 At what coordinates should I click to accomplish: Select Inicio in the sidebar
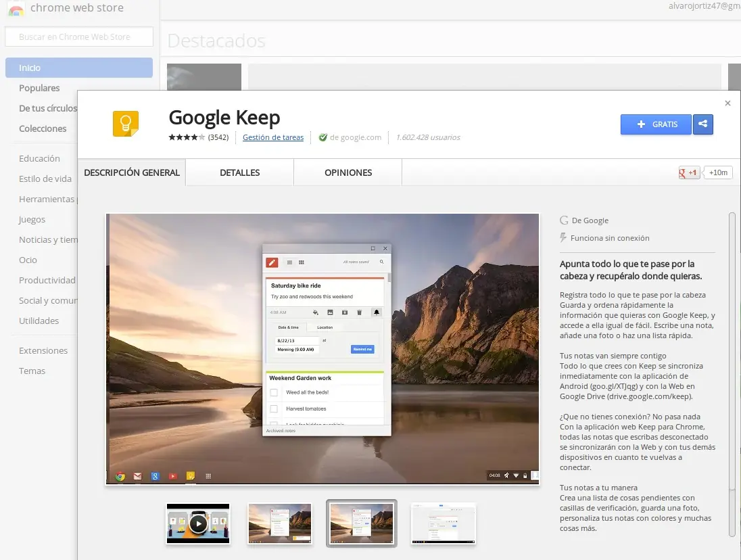tap(79, 68)
